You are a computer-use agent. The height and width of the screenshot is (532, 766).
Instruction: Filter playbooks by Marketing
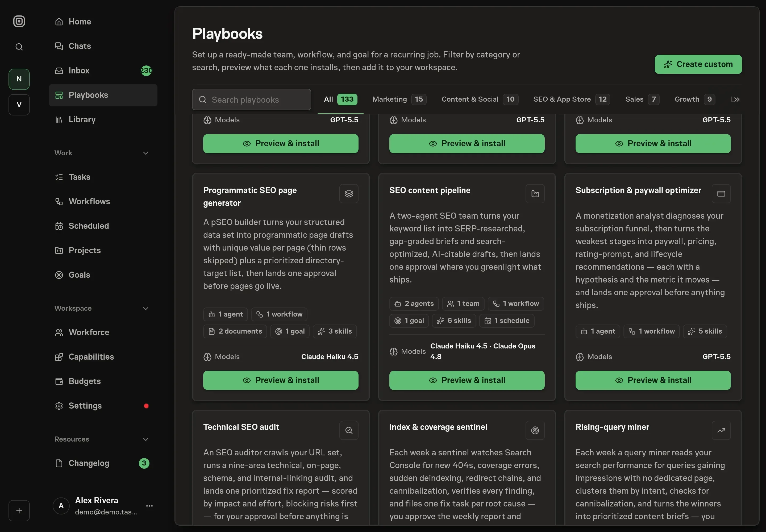point(399,99)
